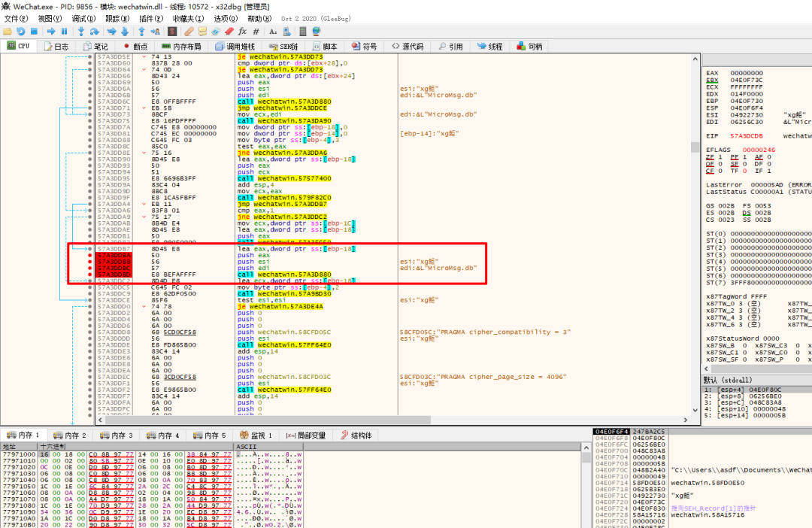Viewport: 812px width, 528px height.
Task: Switch to the 笔记 tab
Action: coord(95,47)
